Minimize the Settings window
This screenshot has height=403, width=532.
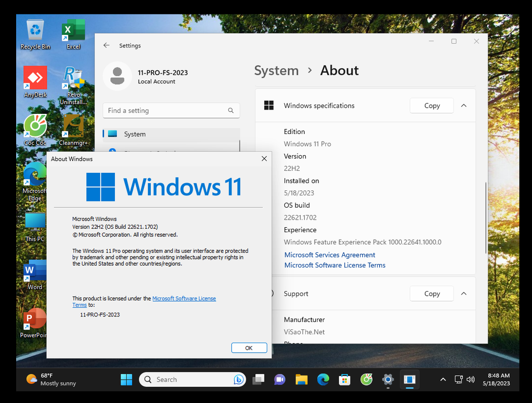point(431,41)
